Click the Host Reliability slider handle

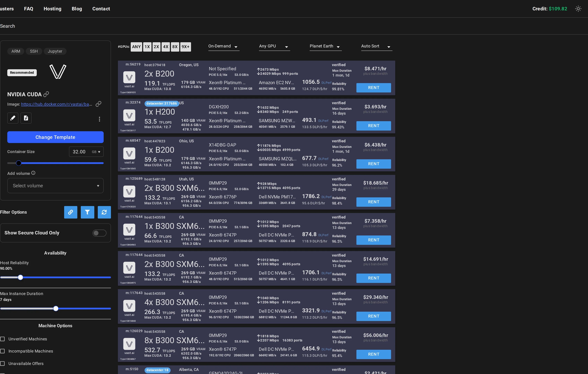(20, 277)
